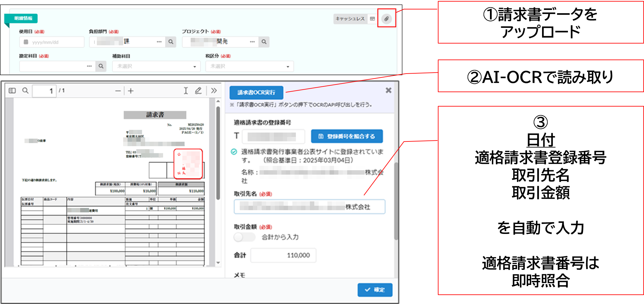This screenshot has height=304, width=644.
Task: Toggle 合計から入力 switch
Action: point(244,237)
